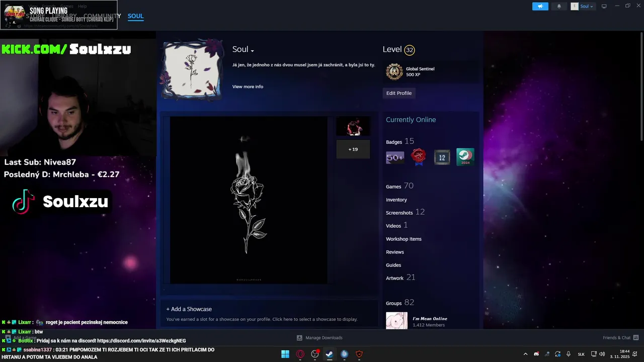Click the sync arrows tray icon

(558, 354)
